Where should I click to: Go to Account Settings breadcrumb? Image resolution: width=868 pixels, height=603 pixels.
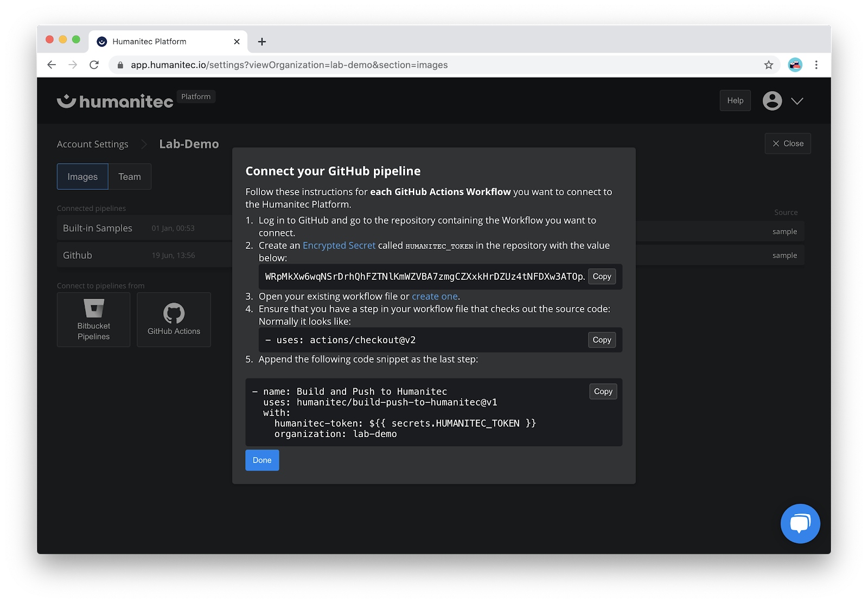[x=93, y=144]
